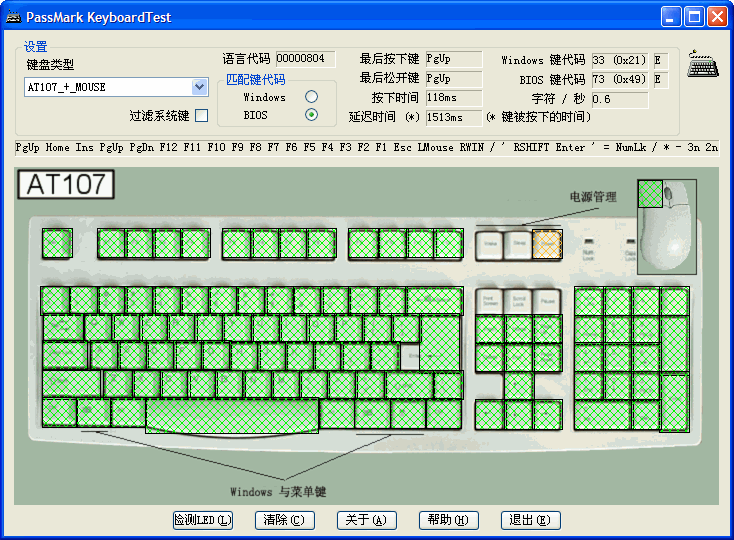Click the Windows 键代码 value 33 (0x21)
This screenshot has height=540, width=734.
(x=620, y=60)
